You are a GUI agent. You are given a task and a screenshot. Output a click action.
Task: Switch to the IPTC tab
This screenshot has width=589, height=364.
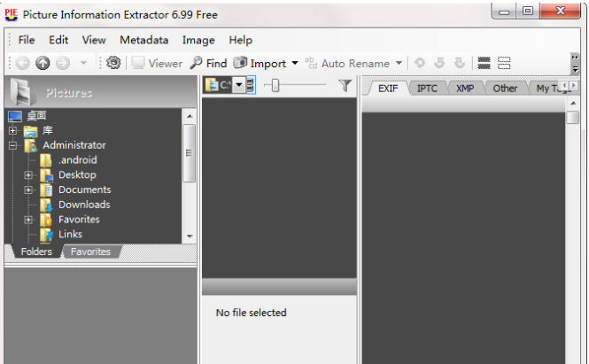[x=427, y=89]
